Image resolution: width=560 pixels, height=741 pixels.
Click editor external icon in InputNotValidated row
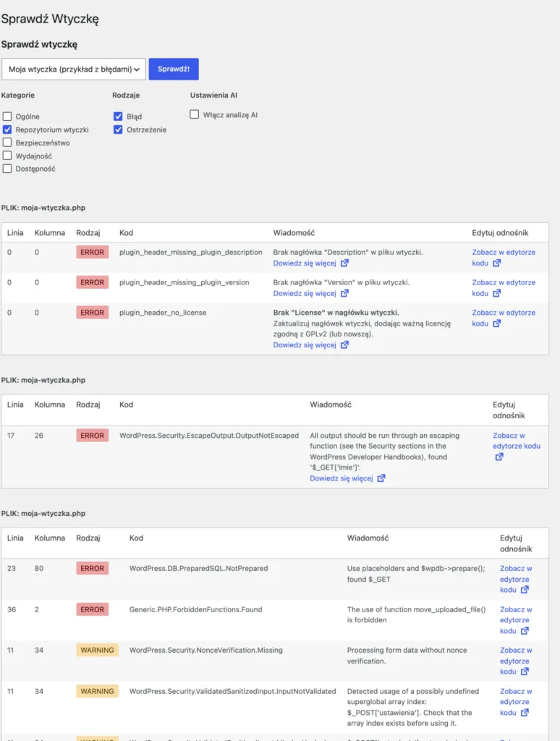point(525,713)
